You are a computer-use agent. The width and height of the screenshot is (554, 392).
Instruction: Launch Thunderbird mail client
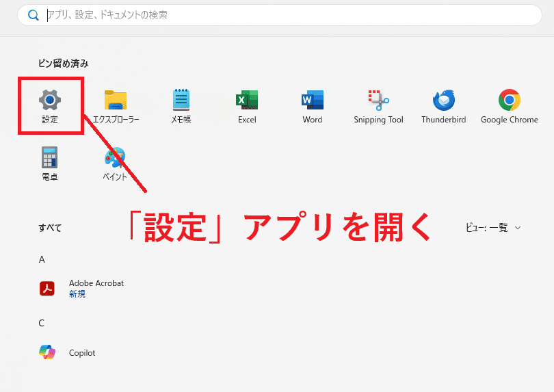[444, 105]
